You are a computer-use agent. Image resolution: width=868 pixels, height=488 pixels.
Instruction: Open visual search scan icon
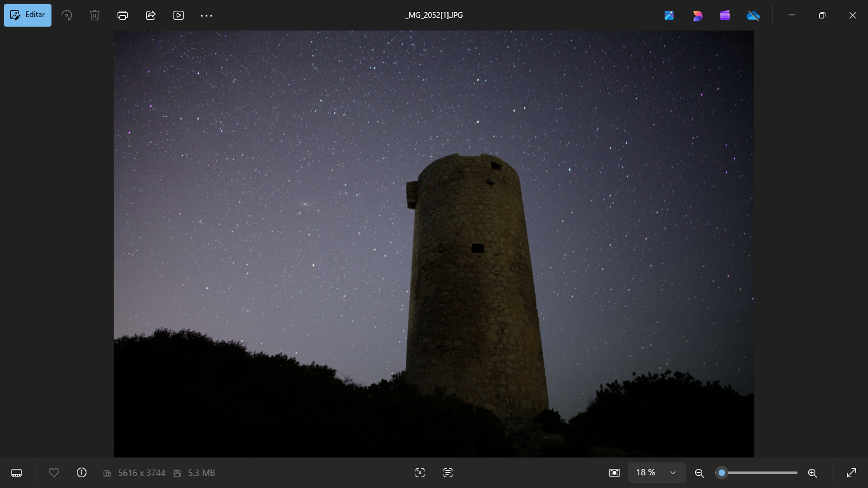pos(420,473)
